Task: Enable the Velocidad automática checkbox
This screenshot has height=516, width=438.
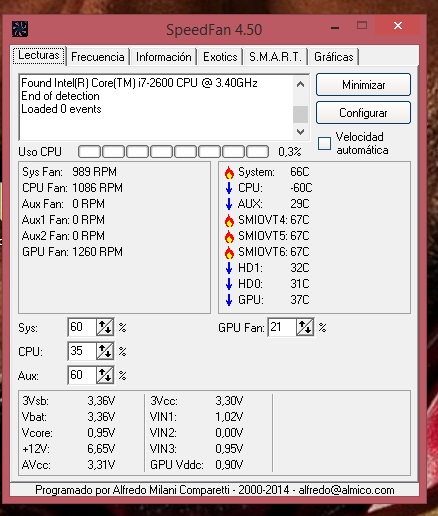Action: (324, 144)
